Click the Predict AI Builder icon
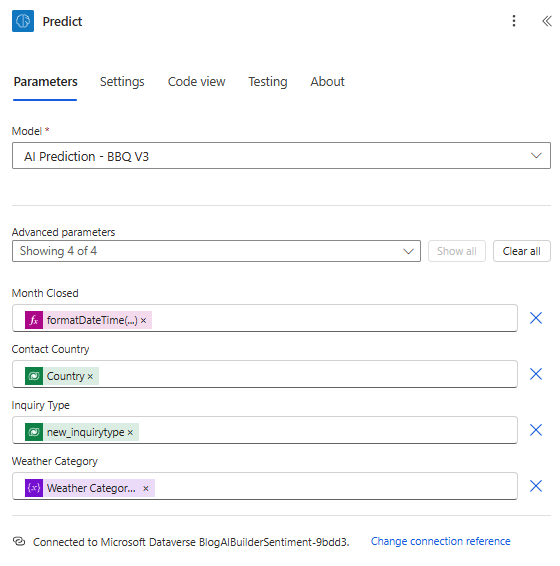The height and width of the screenshot is (566, 560). click(x=23, y=21)
